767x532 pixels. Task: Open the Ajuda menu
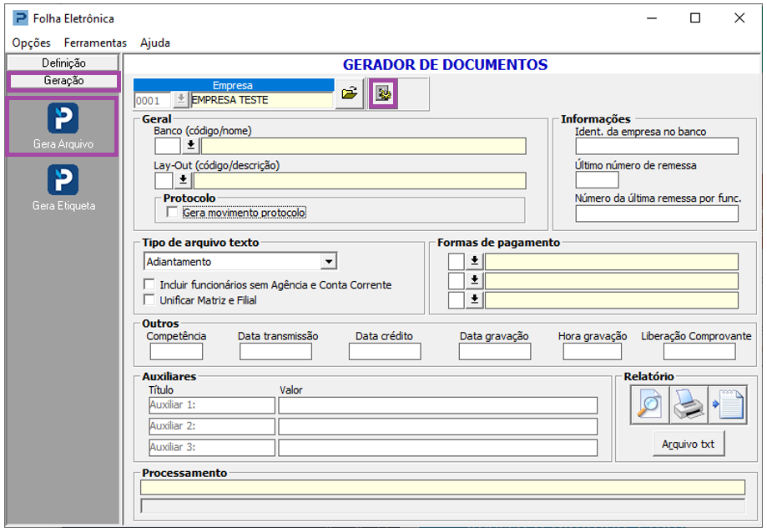pyautogui.click(x=155, y=43)
